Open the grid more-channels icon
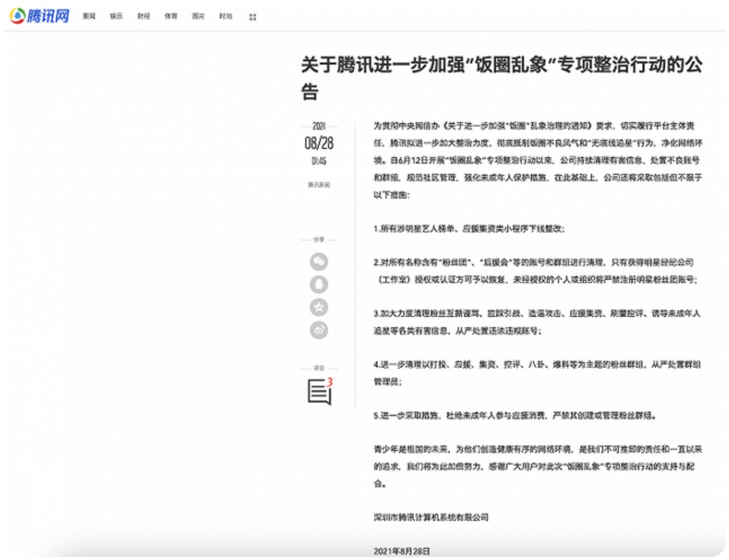Image resolution: width=729 pixels, height=560 pixels. 253,17
